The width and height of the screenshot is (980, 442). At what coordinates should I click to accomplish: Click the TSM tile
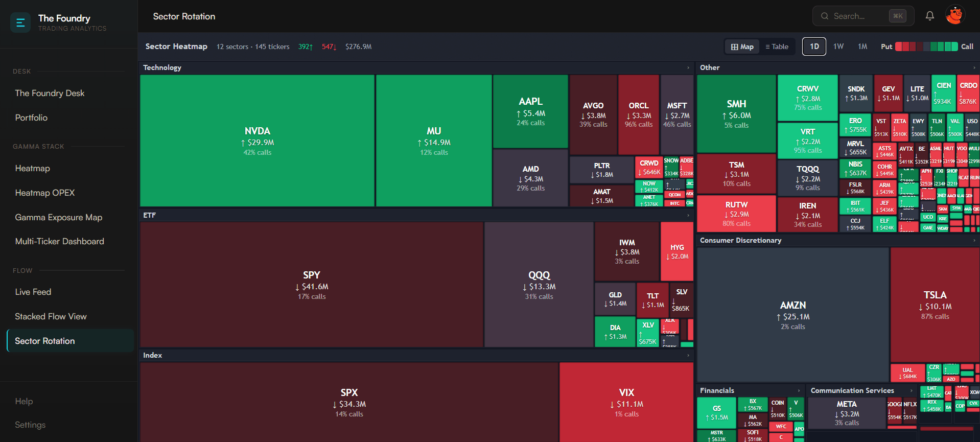tap(736, 174)
